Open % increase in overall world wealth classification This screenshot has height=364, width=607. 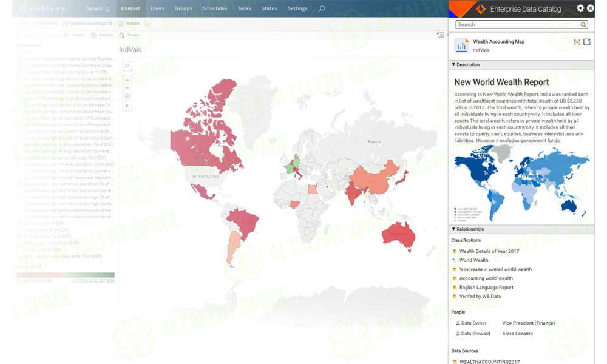[495, 269]
